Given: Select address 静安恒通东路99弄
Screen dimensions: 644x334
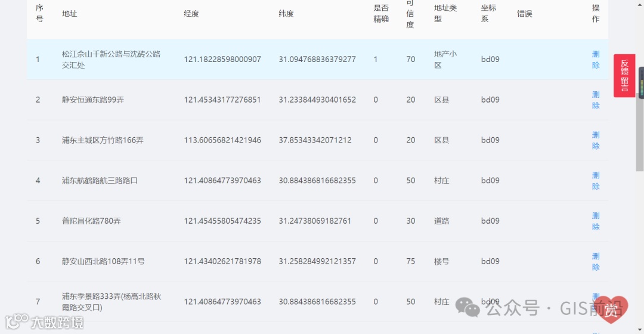Looking at the screenshot, I should [93, 100].
